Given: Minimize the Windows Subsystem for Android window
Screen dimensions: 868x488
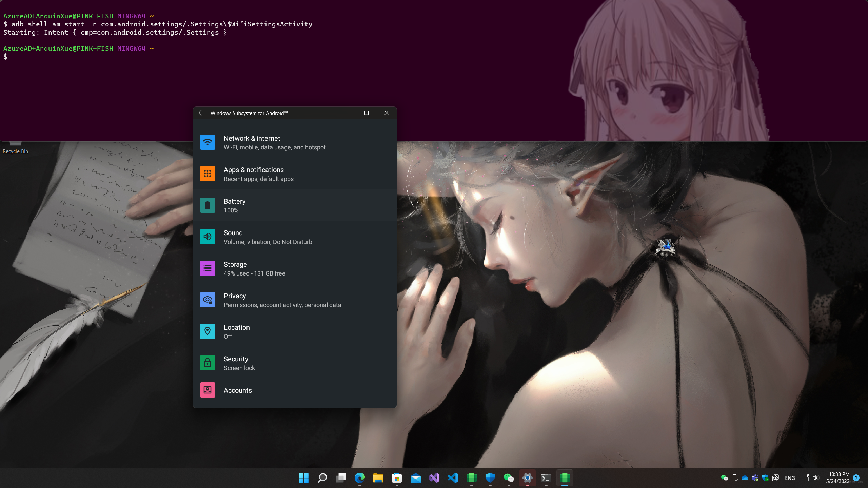Looking at the screenshot, I should [x=347, y=113].
